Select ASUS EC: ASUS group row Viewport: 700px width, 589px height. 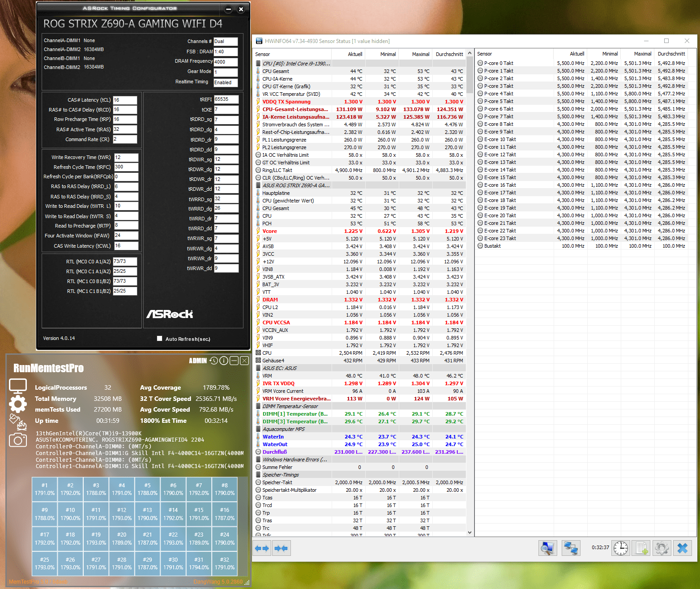click(x=360, y=368)
